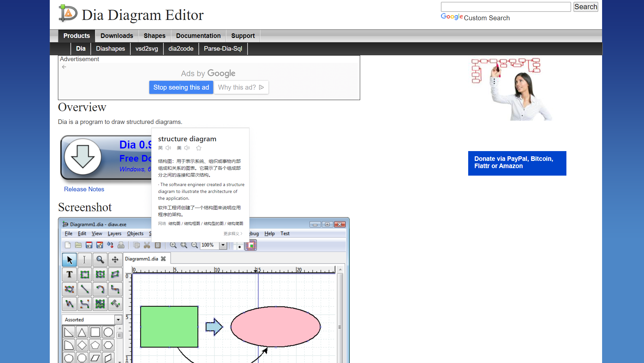The height and width of the screenshot is (363, 644).
Task: Switch to Downloads navigation tab
Action: click(x=117, y=36)
